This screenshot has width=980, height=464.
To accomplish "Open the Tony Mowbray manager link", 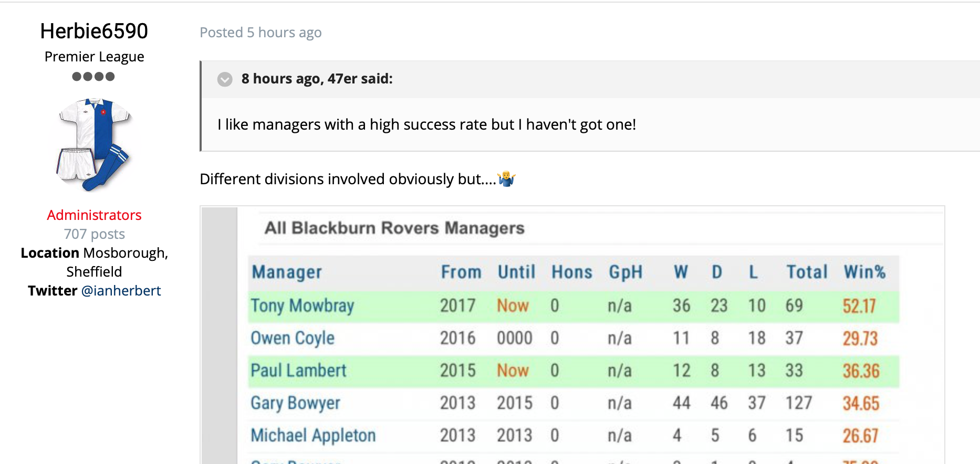I will pos(303,305).
